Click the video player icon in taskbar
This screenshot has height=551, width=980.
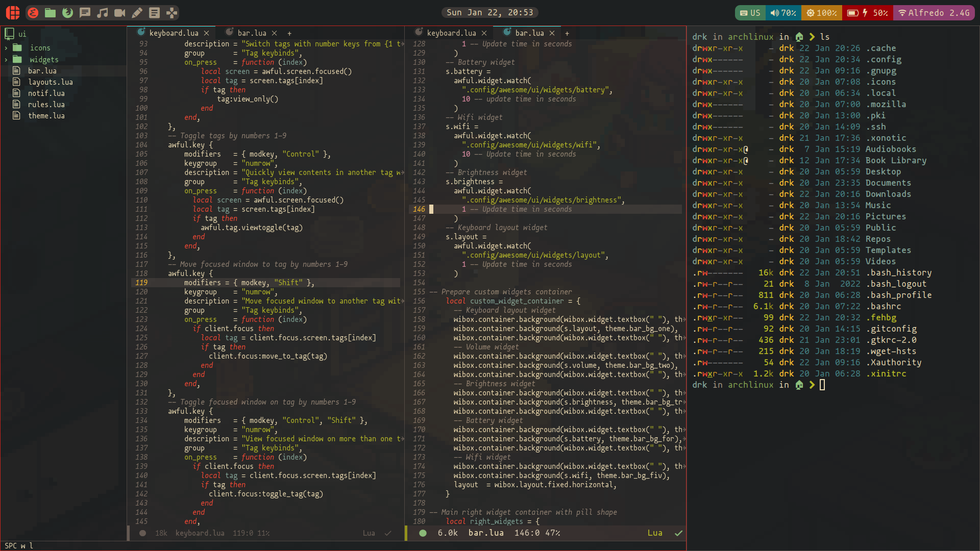(119, 12)
